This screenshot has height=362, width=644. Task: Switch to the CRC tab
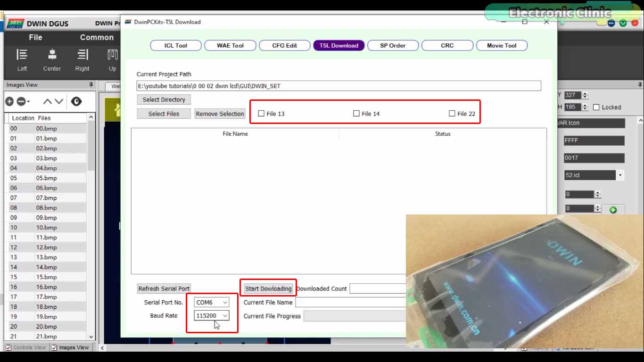click(x=447, y=45)
